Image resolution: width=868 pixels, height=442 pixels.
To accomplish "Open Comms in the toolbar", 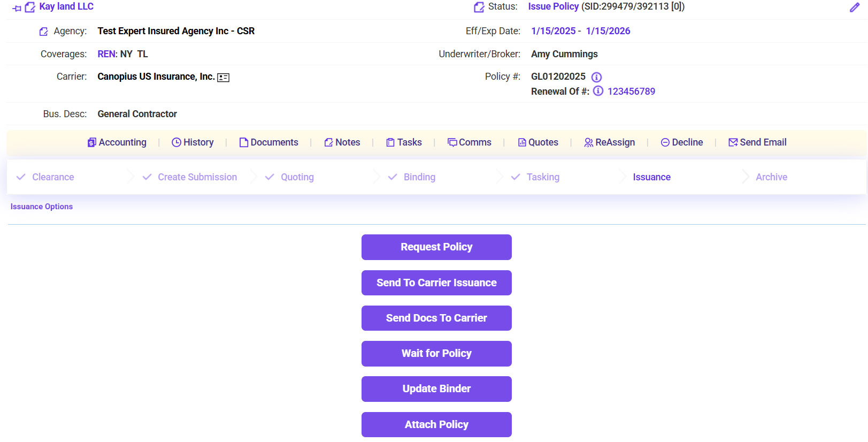I will point(469,142).
